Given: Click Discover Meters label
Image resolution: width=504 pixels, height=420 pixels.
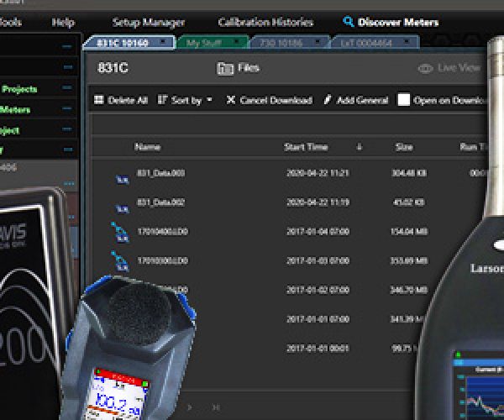Looking at the screenshot, I should (x=398, y=22).
